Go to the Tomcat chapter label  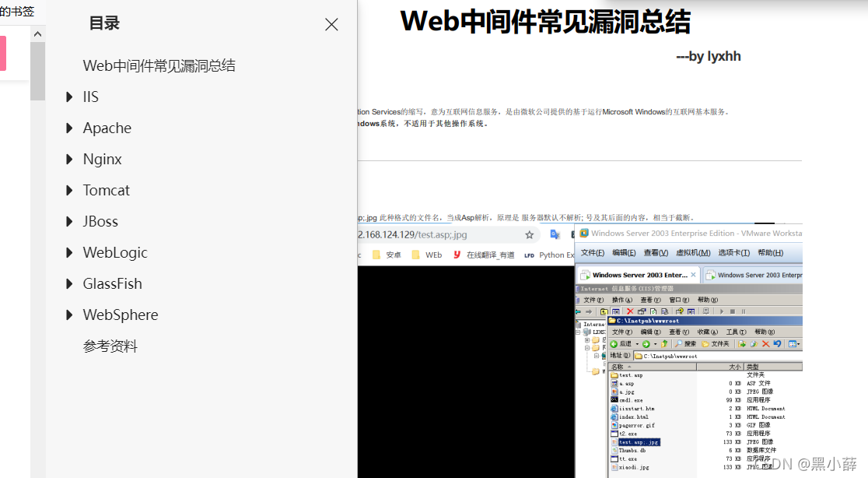[x=107, y=190]
